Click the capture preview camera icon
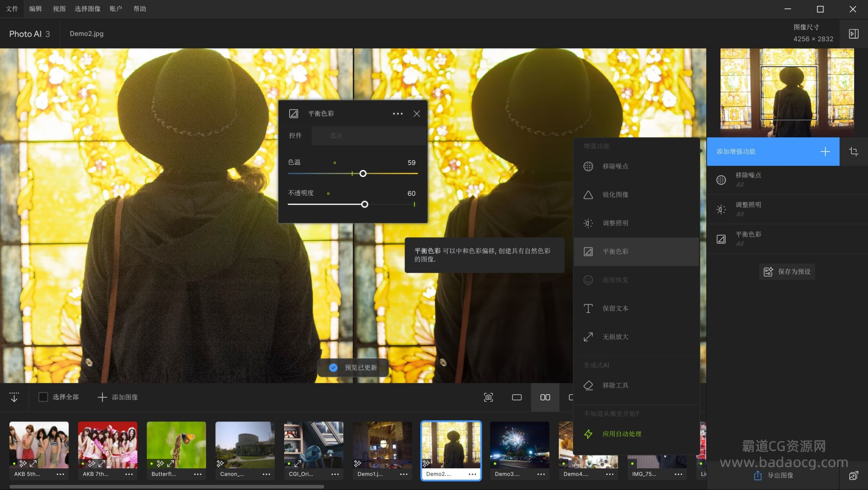 (488, 397)
